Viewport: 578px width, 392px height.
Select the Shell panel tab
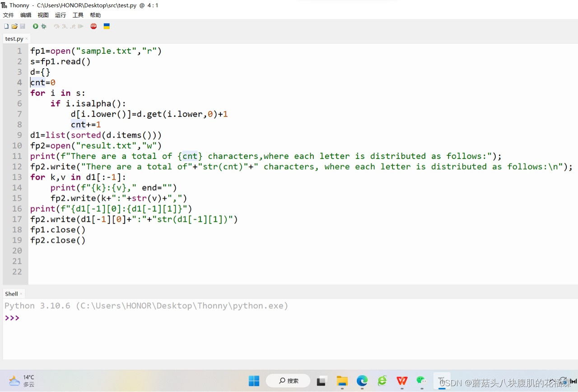point(11,294)
